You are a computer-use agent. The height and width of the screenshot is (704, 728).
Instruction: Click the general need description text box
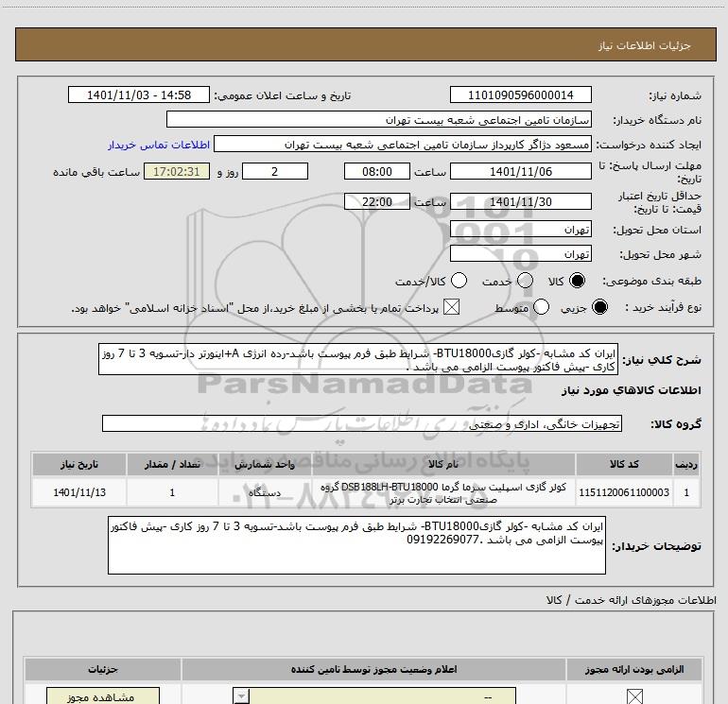click(x=358, y=360)
